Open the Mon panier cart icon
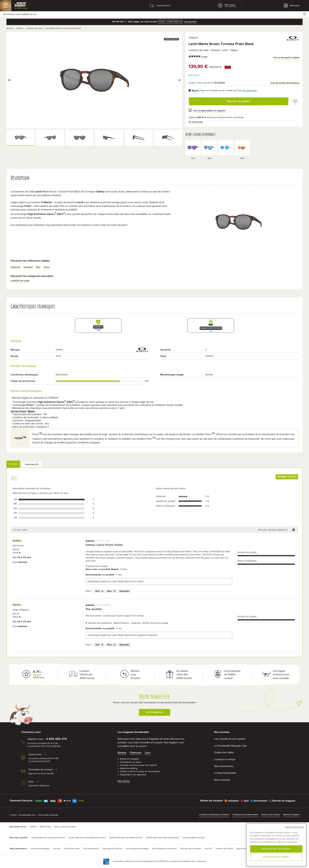Screen dimensions: 309x868 pos(286,5)
